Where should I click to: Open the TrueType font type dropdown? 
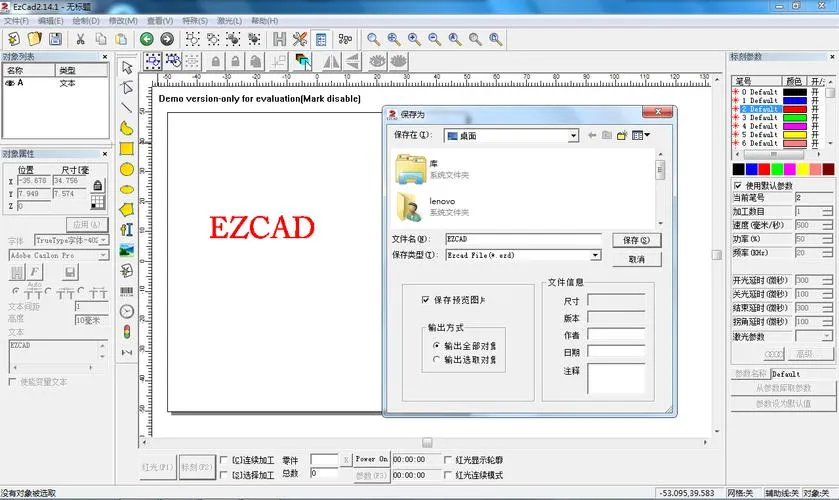point(103,240)
